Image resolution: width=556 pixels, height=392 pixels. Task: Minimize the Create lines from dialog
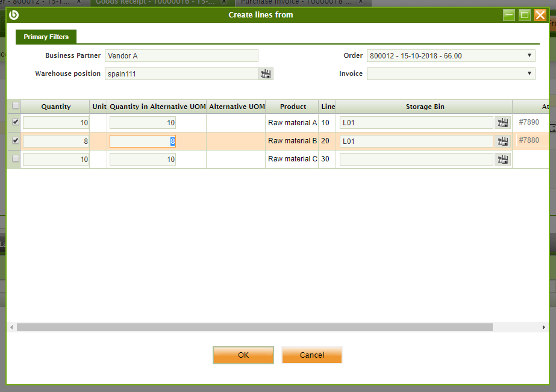(x=509, y=15)
